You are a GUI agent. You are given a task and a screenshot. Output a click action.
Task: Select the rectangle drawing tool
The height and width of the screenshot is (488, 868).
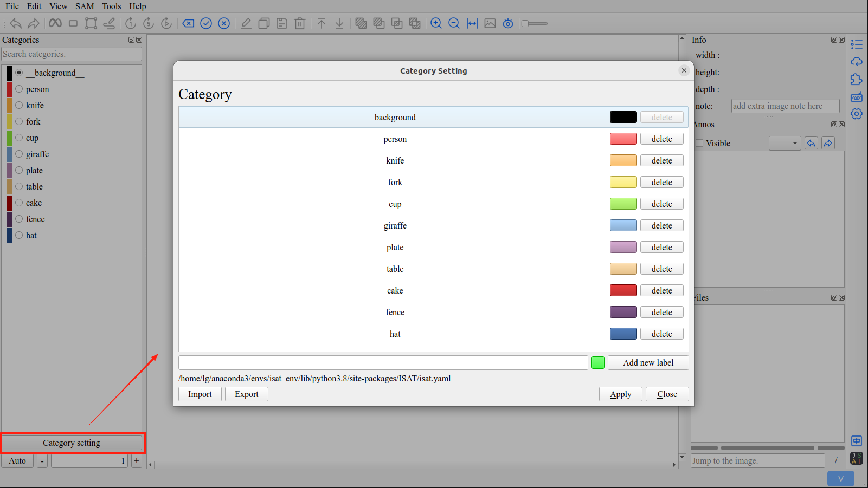[73, 23]
